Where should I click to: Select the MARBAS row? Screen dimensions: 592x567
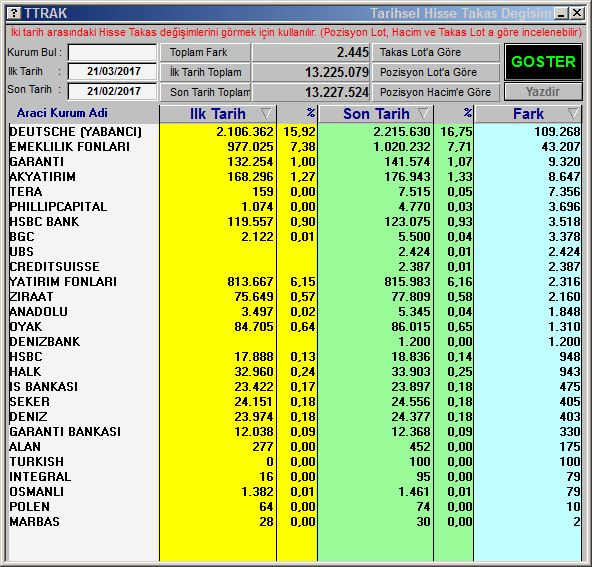click(294, 522)
